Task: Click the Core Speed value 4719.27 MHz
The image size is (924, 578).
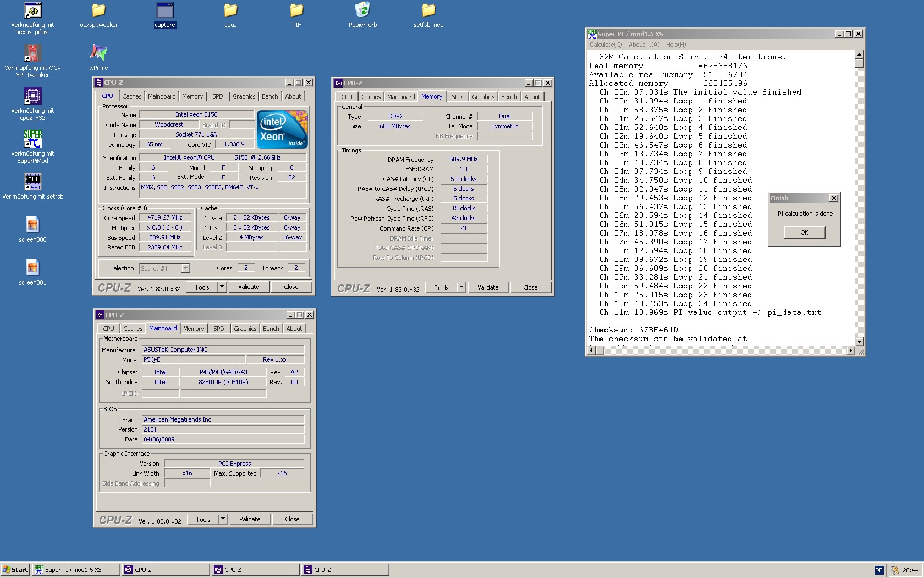Action: 165,218
